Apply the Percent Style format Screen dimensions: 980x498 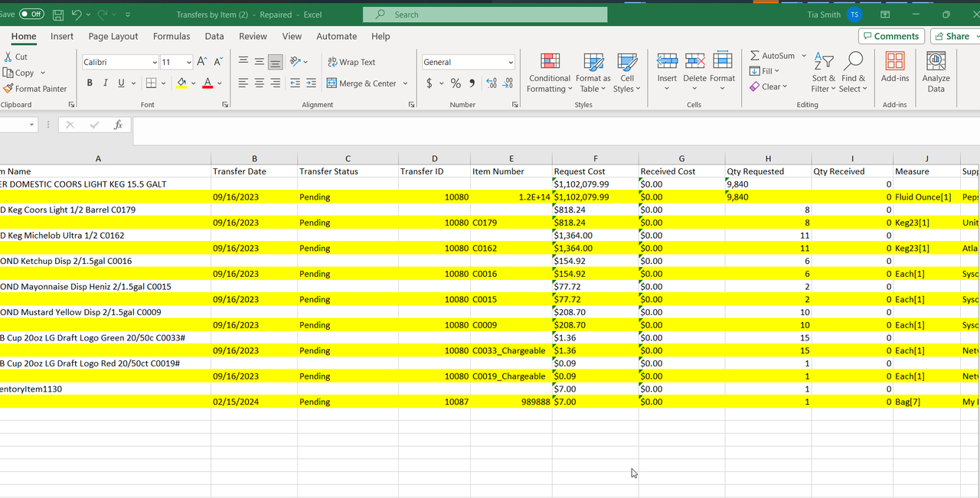[x=456, y=83]
